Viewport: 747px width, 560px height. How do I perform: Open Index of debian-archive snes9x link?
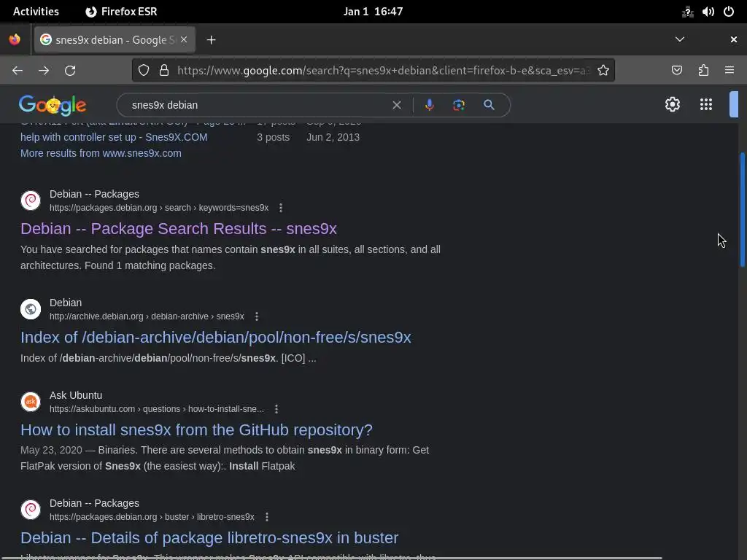pyautogui.click(x=216, y=338)
